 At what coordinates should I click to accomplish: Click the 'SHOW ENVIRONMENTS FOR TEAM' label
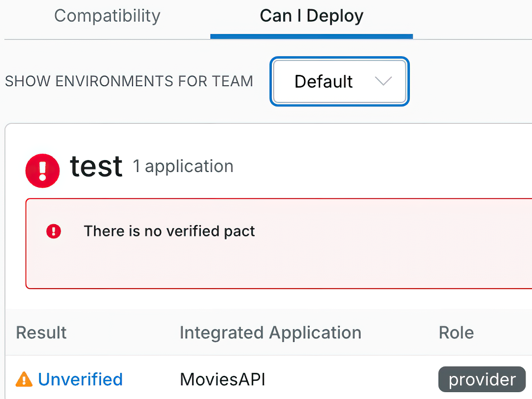click(129, 81)
